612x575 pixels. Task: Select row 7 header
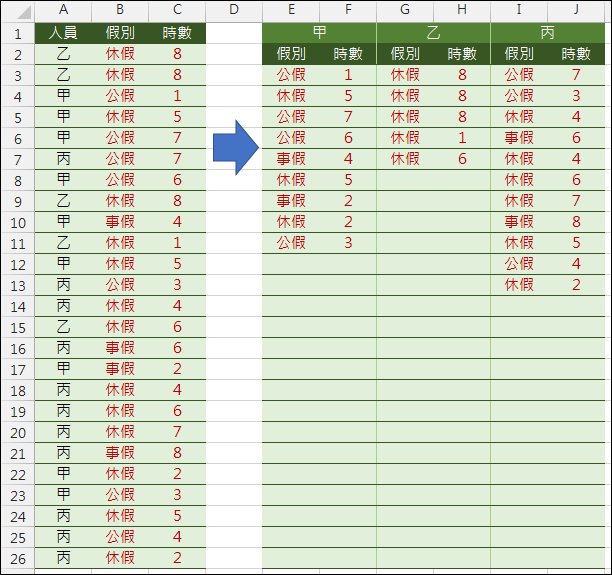(x=18, y=160)
